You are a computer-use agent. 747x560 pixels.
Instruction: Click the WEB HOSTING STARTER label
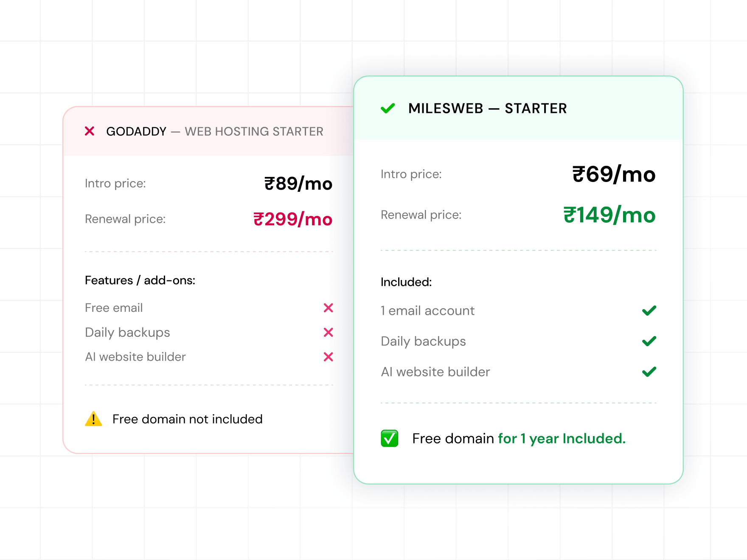(254, 132)
